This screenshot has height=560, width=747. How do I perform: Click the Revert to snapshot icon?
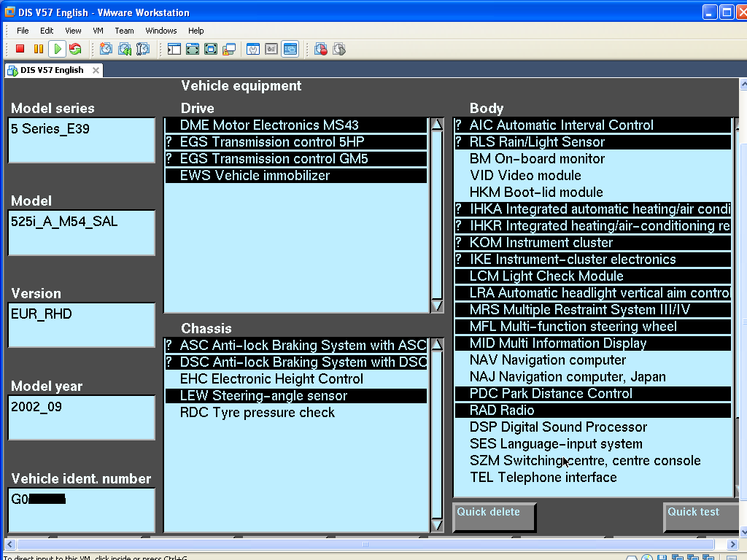[124, 49]
